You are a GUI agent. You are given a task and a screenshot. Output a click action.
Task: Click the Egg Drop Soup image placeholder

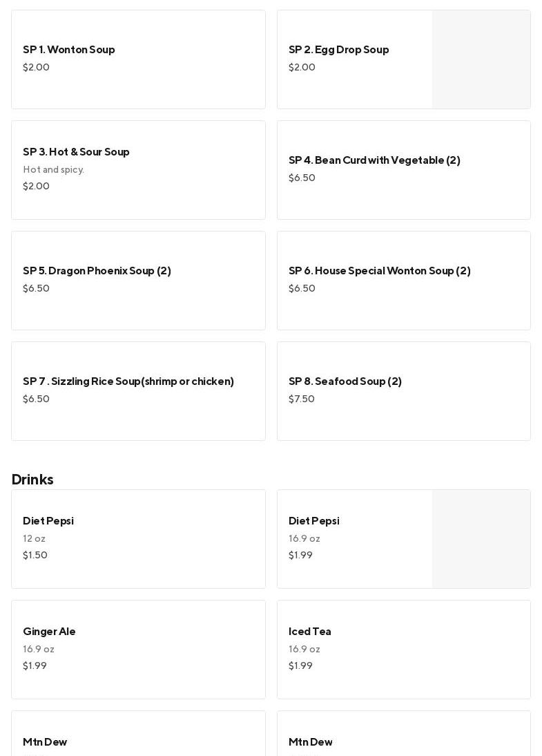click(x=481, y=59)
